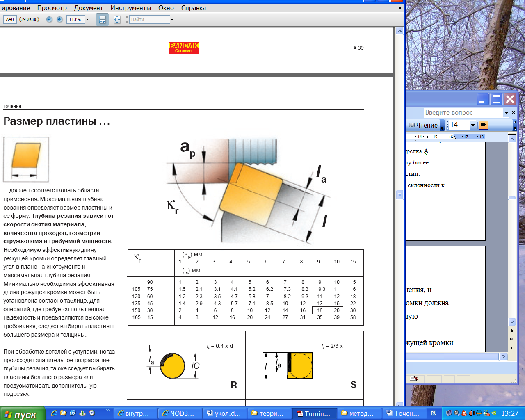Click select browse object button in Word

tap(512, 339)
